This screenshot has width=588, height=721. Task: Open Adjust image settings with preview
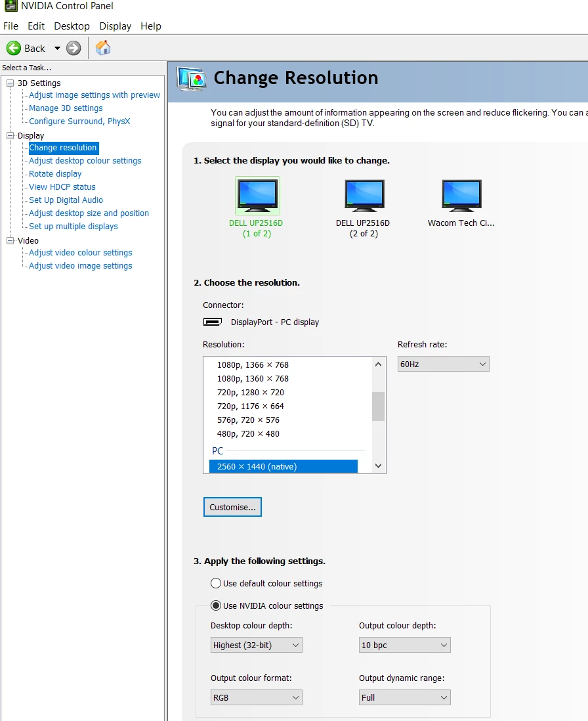pyautogui.click(x=94, y=95)
